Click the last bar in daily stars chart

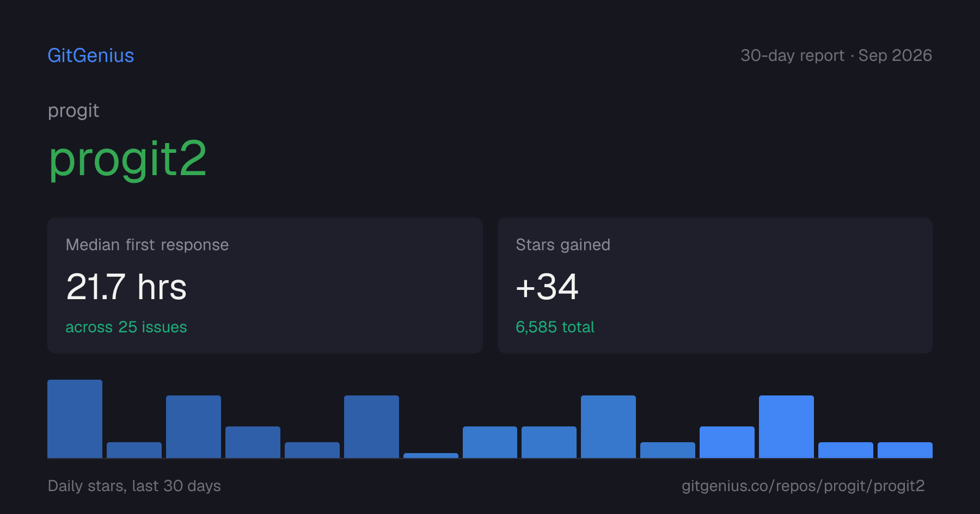(905, 450)
